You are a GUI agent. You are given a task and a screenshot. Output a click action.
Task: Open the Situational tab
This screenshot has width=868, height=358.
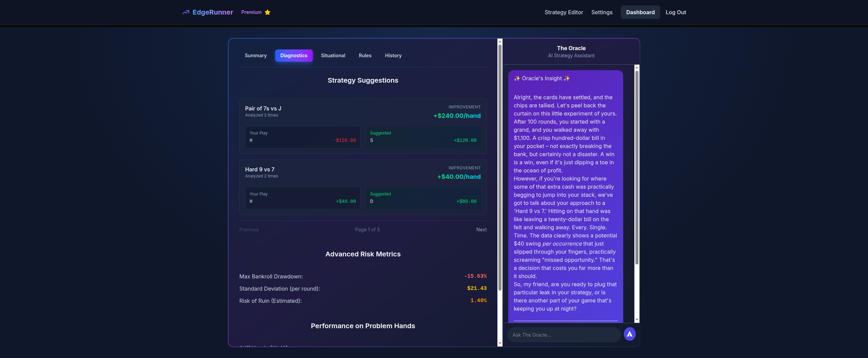pyautogui.click(x=333, y=55)
